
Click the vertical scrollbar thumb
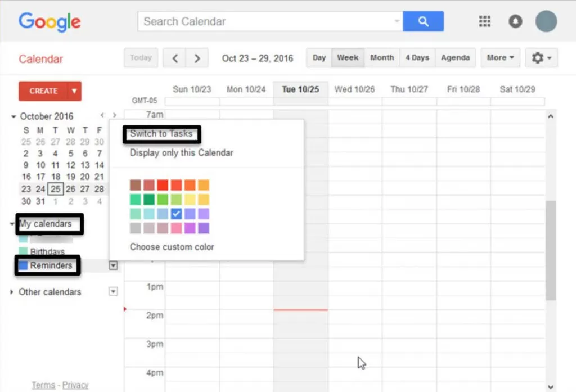pyautogui.click(x=551, y=250)
